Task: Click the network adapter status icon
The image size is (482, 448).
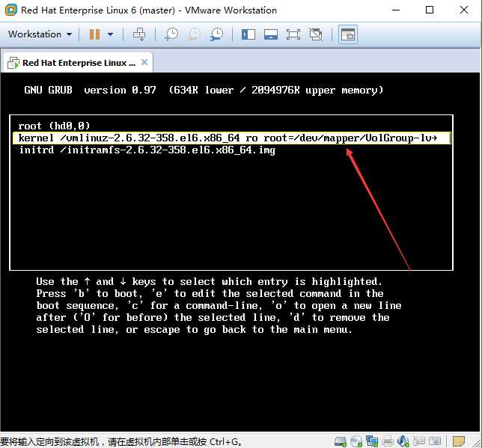Action: click(372, 441)
